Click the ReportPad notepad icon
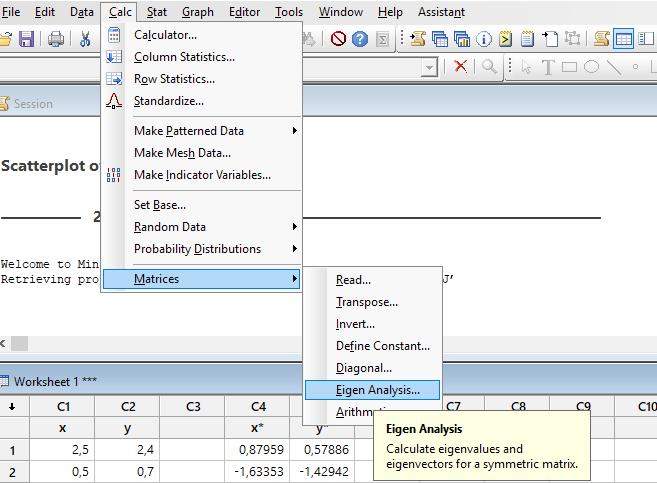Image resolution: width=657 pixels, height=483 pixels. (x=527, y=39)
